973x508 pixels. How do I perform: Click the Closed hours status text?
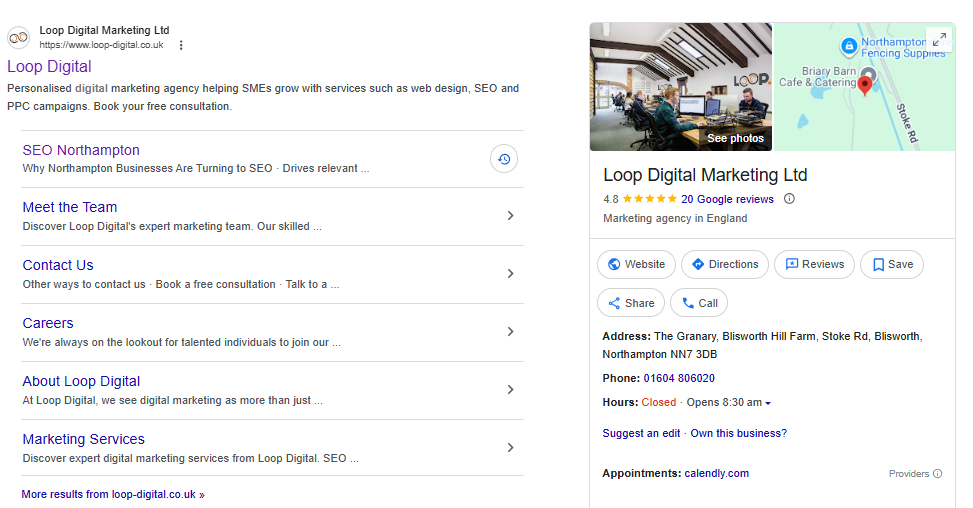pos(658,403)
